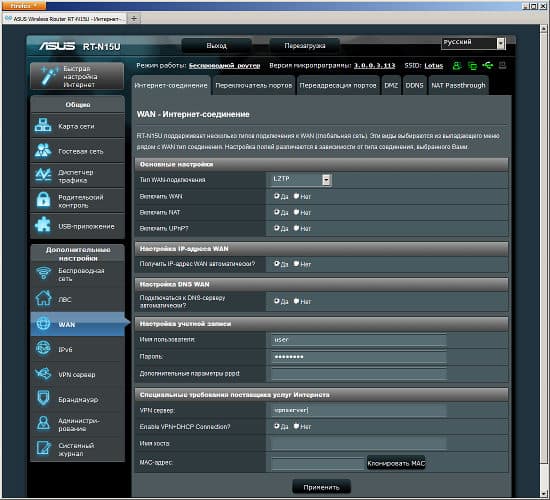Viewport: 550px width, 500px height.
Task: Select 'Нет' for Включить WAN
Action: pos(296,196)
